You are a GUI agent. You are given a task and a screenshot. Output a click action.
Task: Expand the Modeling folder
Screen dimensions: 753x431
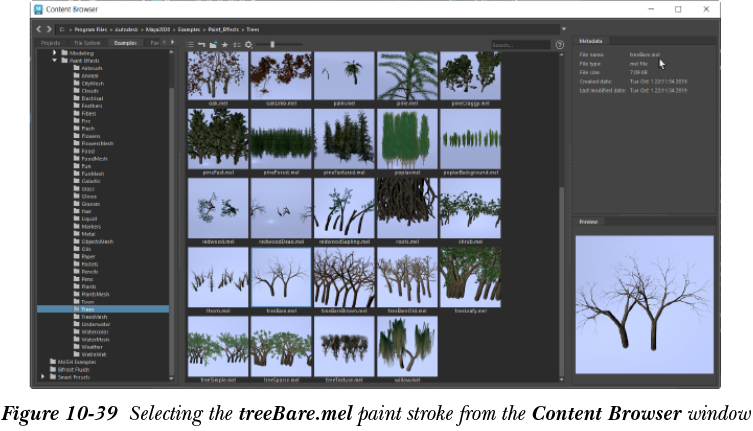click(55, 52)
